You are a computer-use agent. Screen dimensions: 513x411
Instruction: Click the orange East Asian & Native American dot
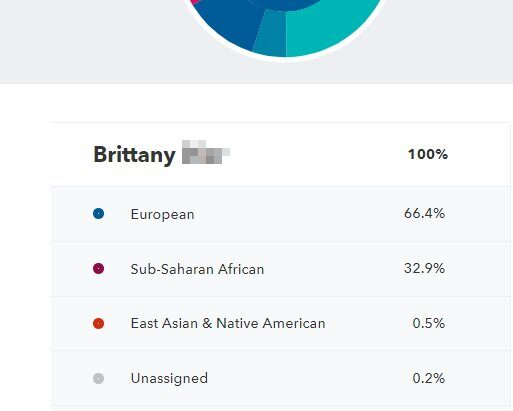click(x=98, y=323)
